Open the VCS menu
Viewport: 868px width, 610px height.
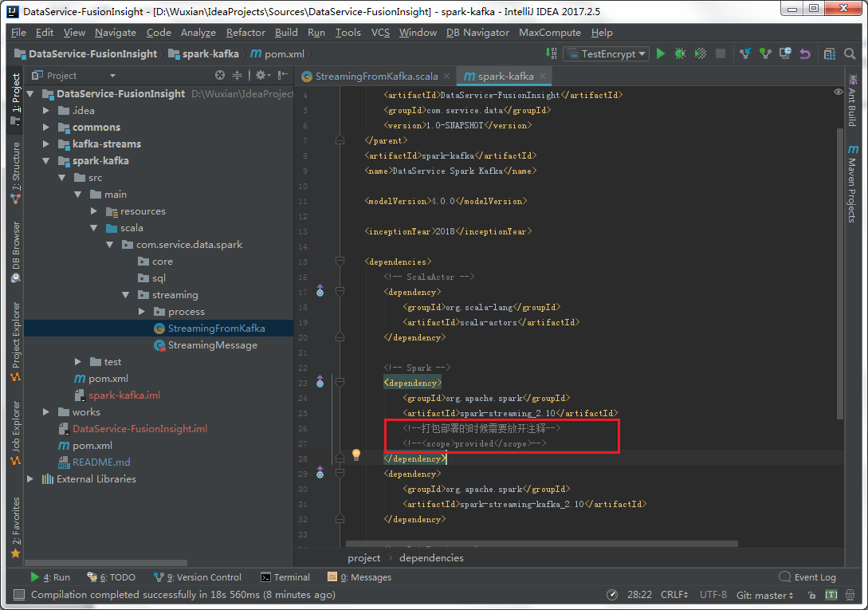click(380, 33)
